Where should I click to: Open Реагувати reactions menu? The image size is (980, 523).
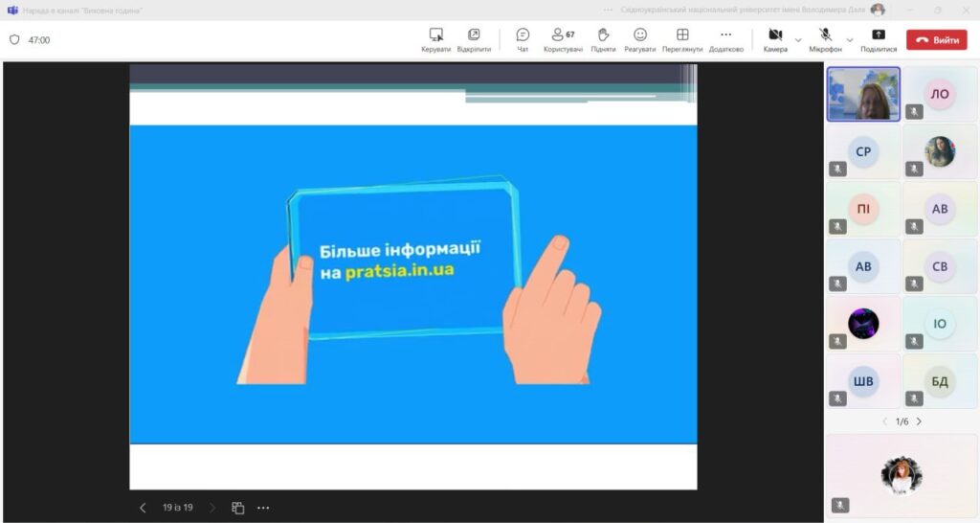coord(640,39)
